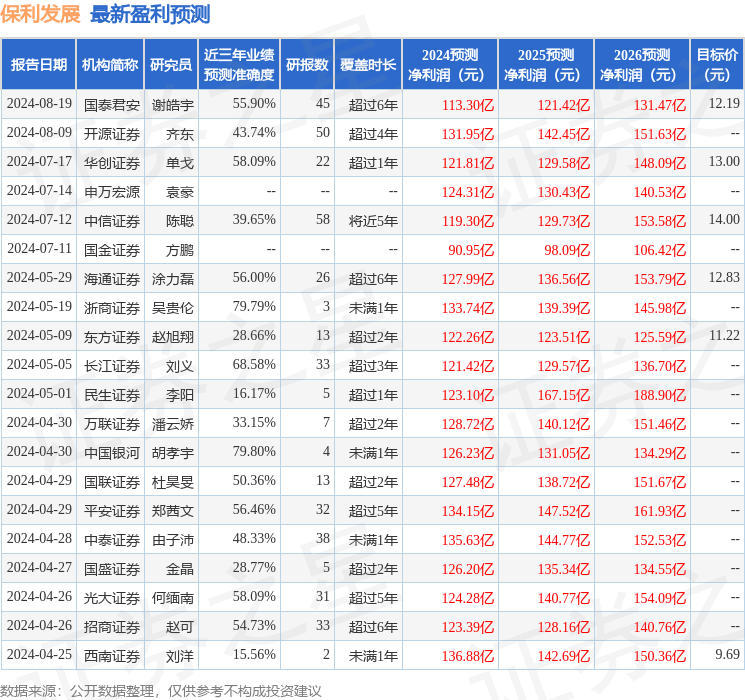Screen dimensions: 745x700
Task: Click the 2026预测净利润 column header
Action: coord(641,65)
